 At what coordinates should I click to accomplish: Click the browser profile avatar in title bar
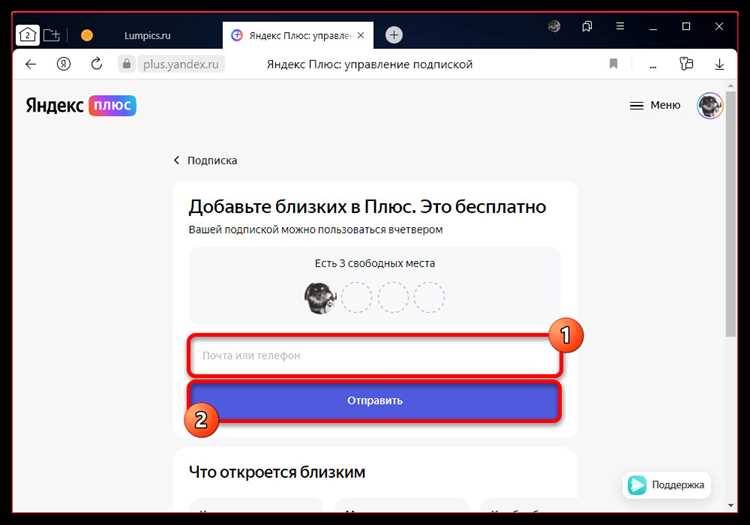554,26
